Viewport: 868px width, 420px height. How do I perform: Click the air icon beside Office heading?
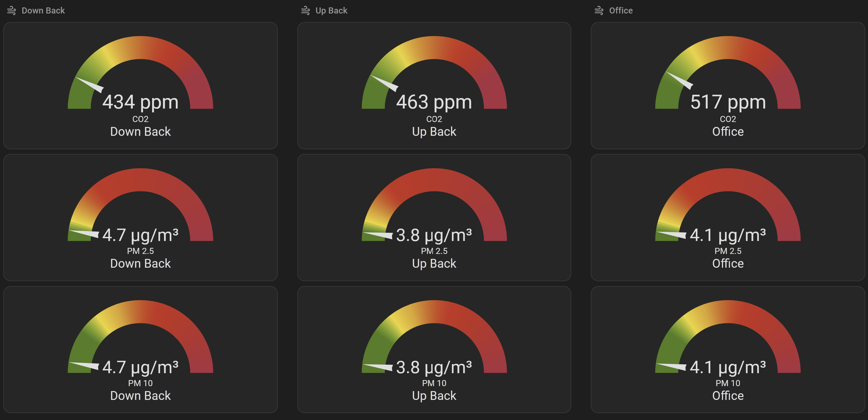pyautogui.click(x=599, y=10)
